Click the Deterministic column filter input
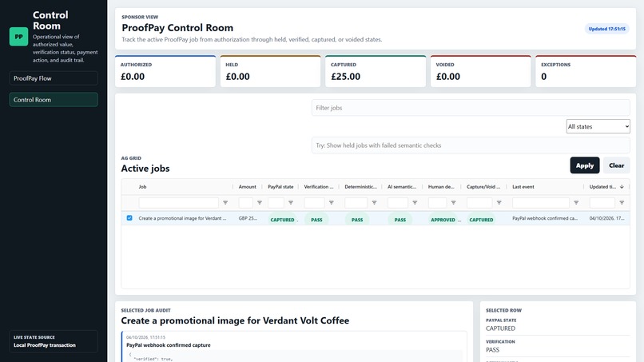 (356, 202)
